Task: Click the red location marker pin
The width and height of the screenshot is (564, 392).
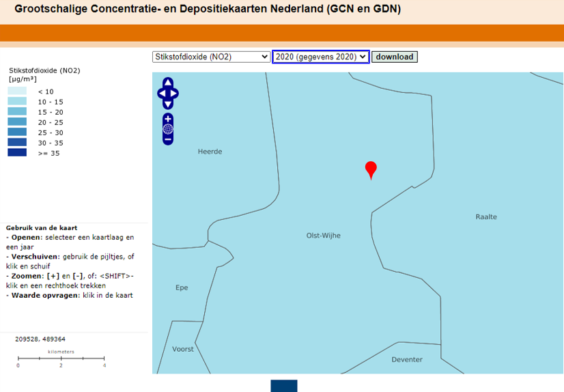Action: tap(371, 170)
